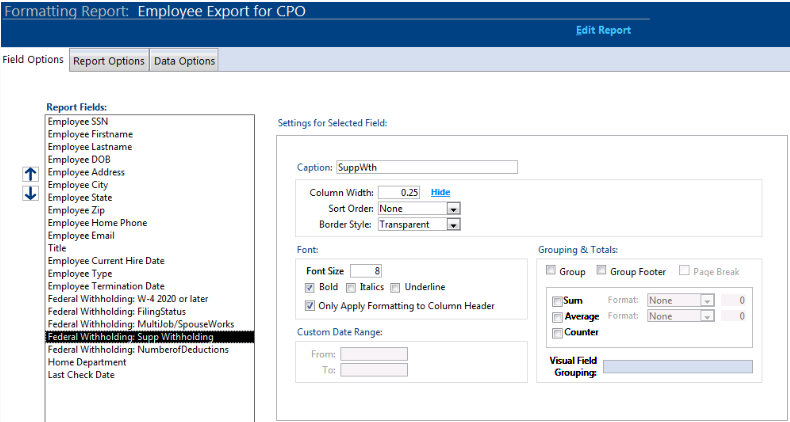Click the Formatting Report heading link
Screen dimensions: 790x422
[67, 12]
